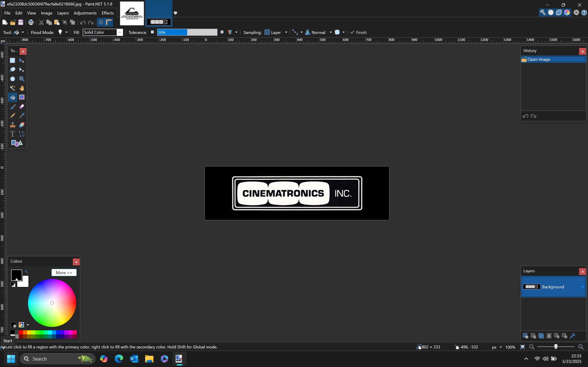Click the Finish button
This screenshot has width=588, height=367.
[x=358, y=32]
